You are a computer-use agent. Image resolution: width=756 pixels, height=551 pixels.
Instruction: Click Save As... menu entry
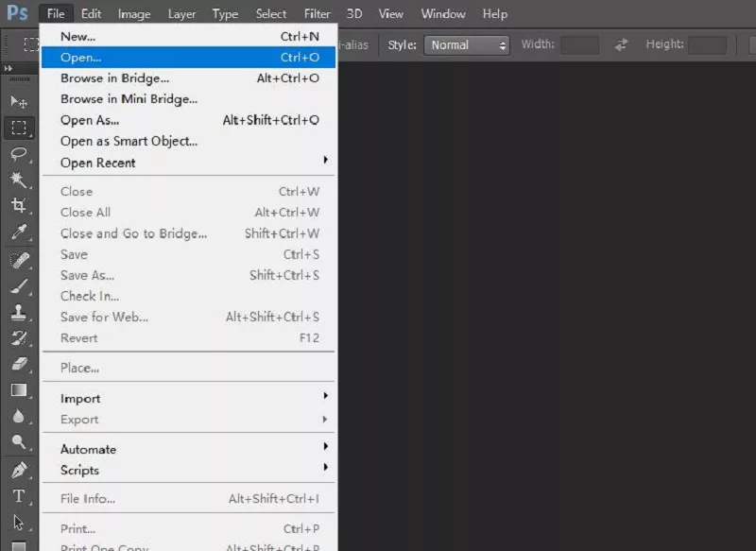(188, 275)
